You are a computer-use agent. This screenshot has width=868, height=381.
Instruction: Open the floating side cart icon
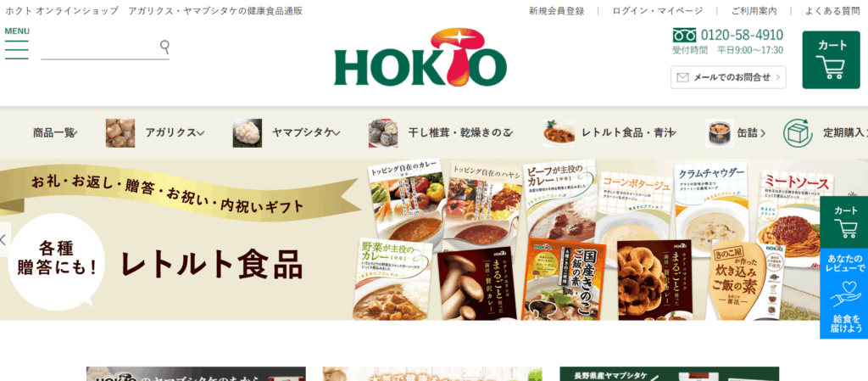click(845, 222)
